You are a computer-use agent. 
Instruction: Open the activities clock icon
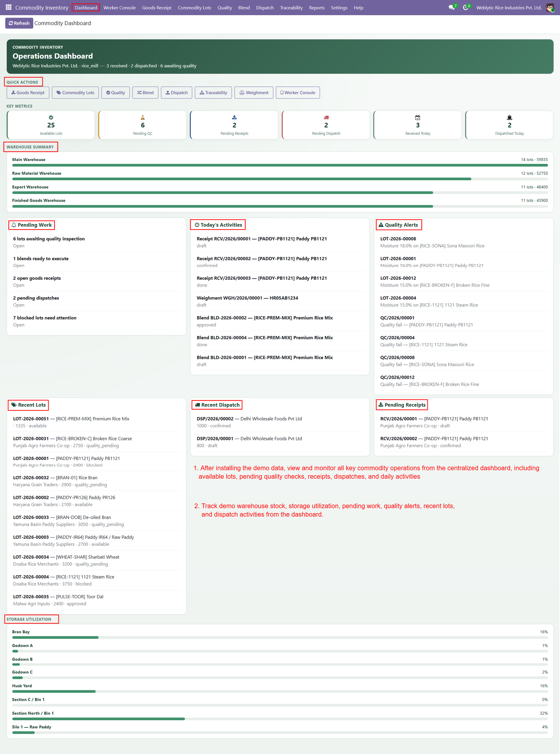tap(466, 7)
